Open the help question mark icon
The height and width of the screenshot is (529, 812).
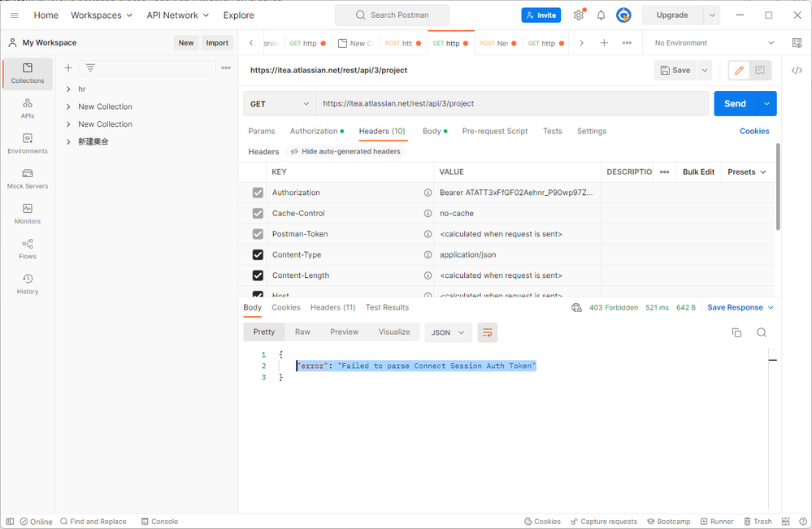tap(803, 521)
